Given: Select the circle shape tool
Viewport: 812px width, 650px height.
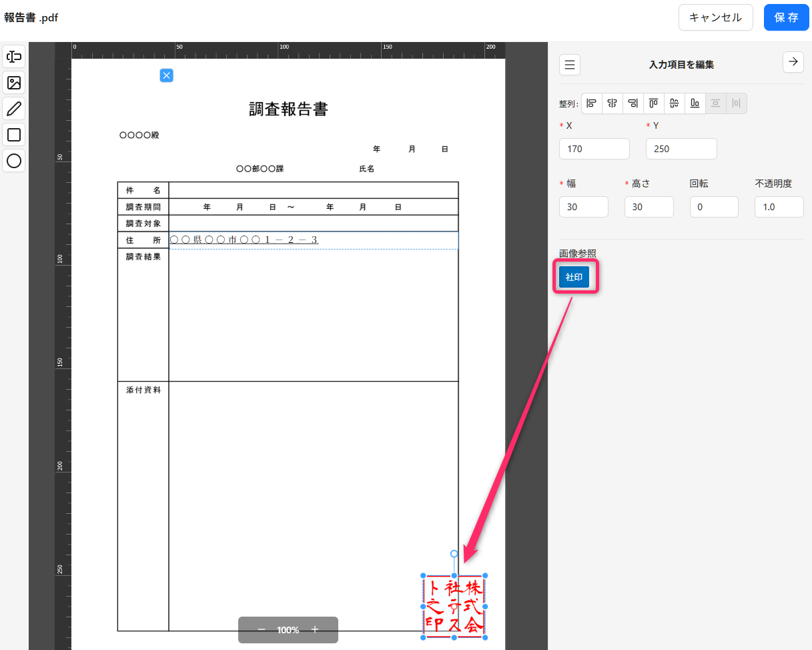Looking at the screenshot, I should (14, 161).
